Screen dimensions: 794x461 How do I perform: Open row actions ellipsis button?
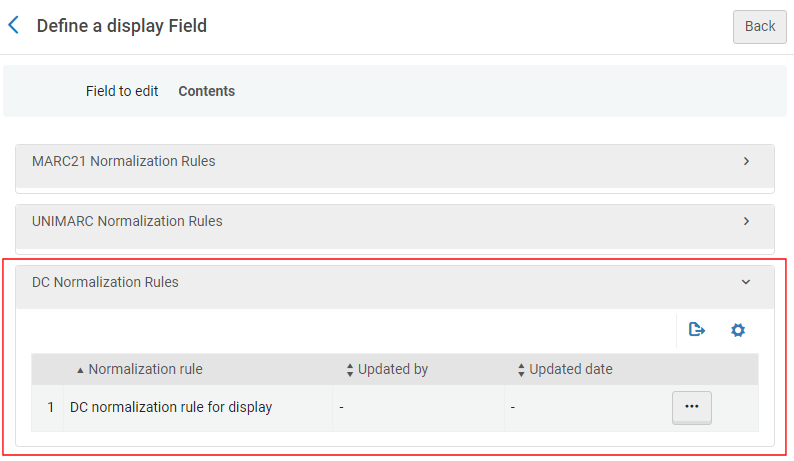(691, 407)
